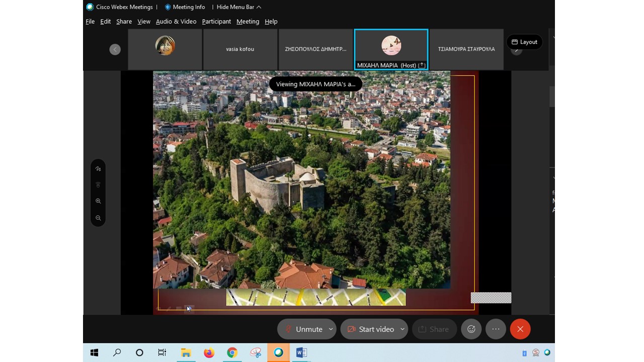Screen dimensions: 644x362
Task: Open the Participant menu
Action: [x=216, y=22]
